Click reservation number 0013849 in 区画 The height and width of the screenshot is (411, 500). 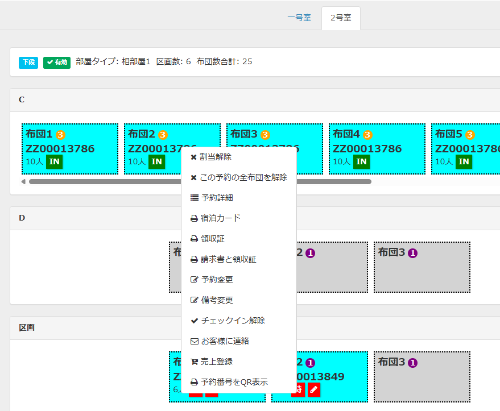[x=320, y=377]
